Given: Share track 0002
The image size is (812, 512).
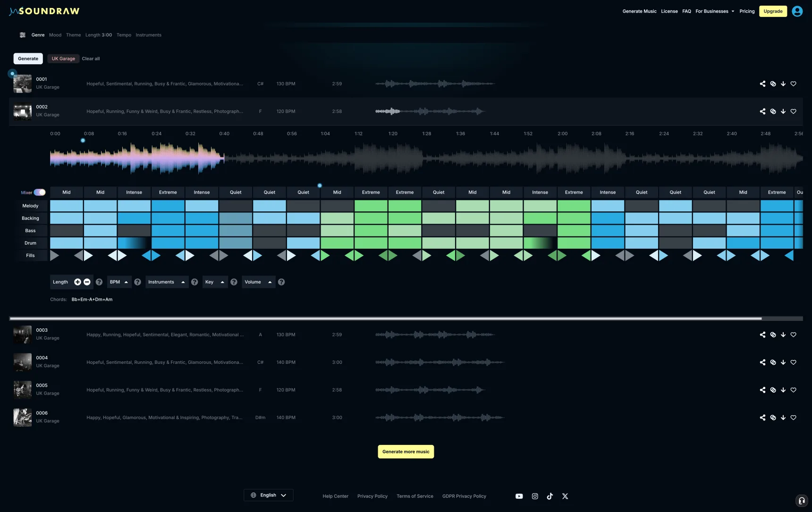Looking at the screenshot, I should [762, 111].
